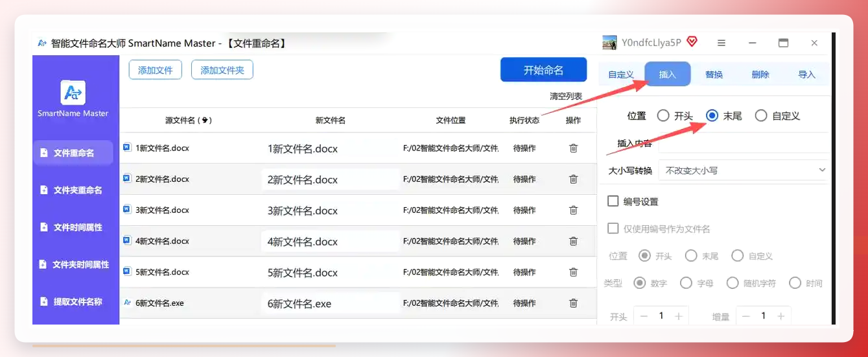Screen dimensions: 868x357
Task: Click the 文件位置 column header
Action: [x=451, y=120]
